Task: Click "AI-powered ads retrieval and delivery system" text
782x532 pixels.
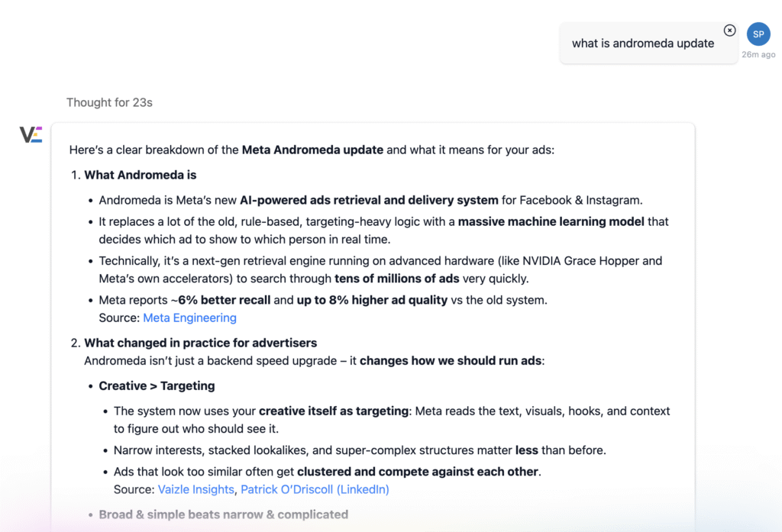Action: [369, 200]
